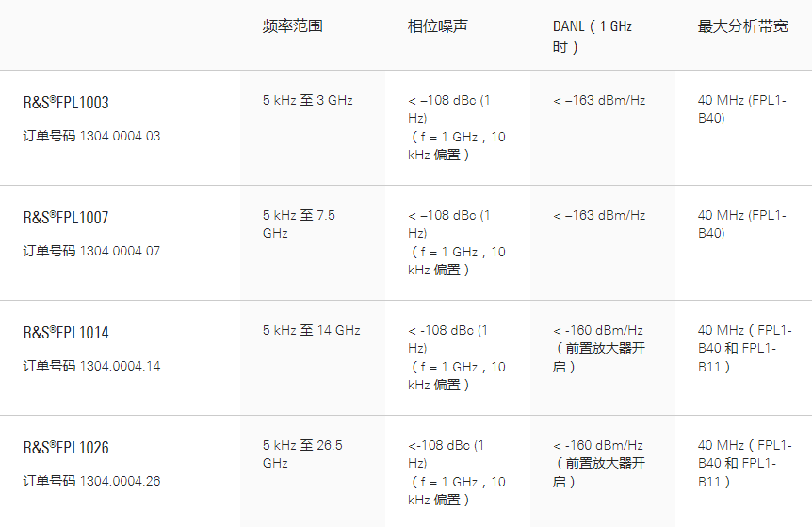812x527 pixels.
Task: Click the R&S FPL1026 product title
Action: (66, 448)
